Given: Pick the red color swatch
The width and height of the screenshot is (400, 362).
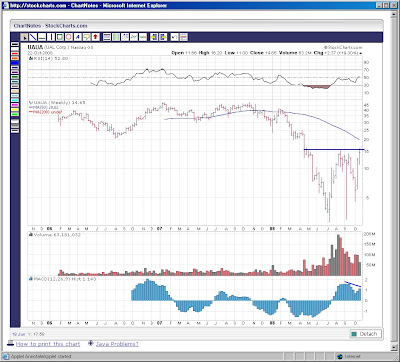Looking at the screenshot, I should (x=15, y=54).
